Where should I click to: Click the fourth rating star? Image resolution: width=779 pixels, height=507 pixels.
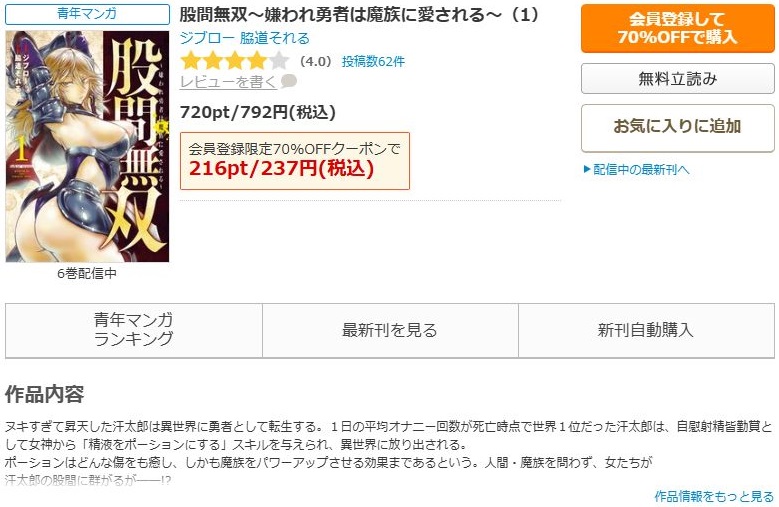coord(257,61)
